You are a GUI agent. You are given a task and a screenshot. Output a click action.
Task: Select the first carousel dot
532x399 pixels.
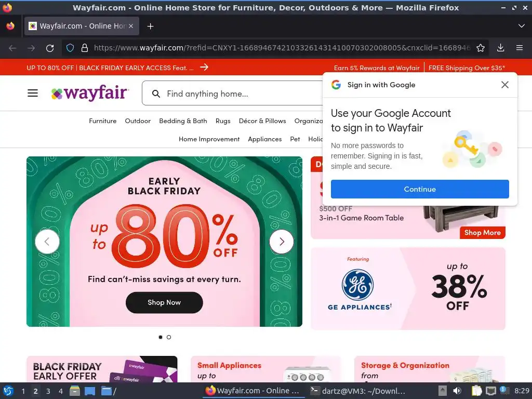(161, 337)
